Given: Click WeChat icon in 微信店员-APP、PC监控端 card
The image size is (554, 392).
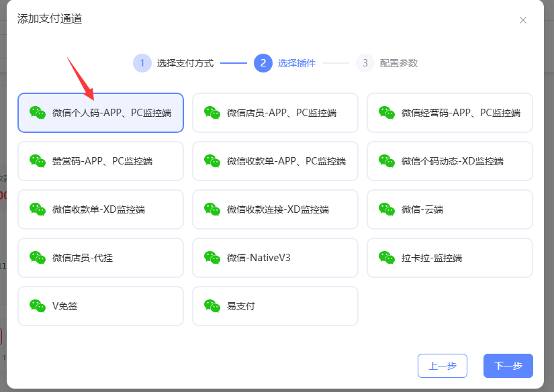Looking at the screenshot, I should (212, 113).
